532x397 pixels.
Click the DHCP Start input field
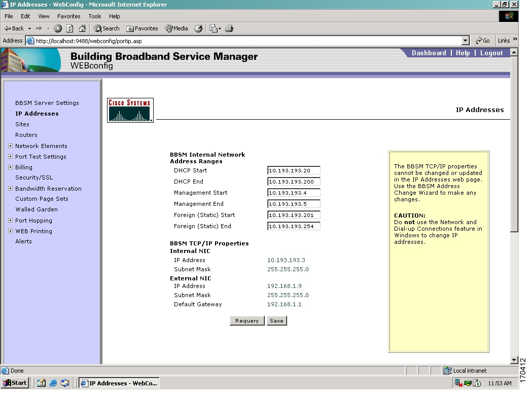[x=294, y=171]
